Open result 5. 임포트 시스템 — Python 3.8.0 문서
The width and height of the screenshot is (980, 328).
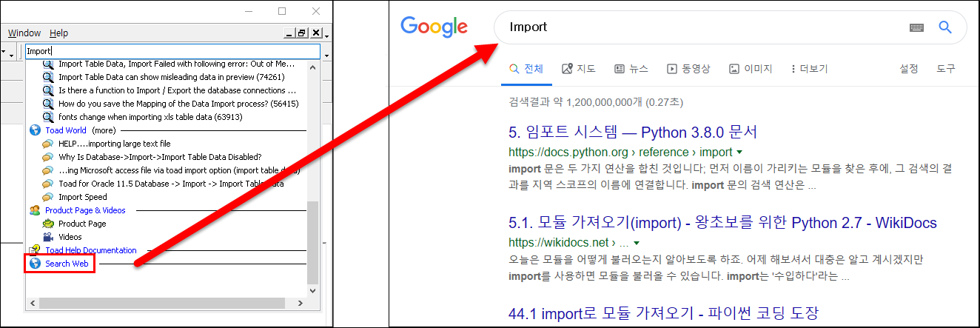pyautogui.click(x=633, y=133)
